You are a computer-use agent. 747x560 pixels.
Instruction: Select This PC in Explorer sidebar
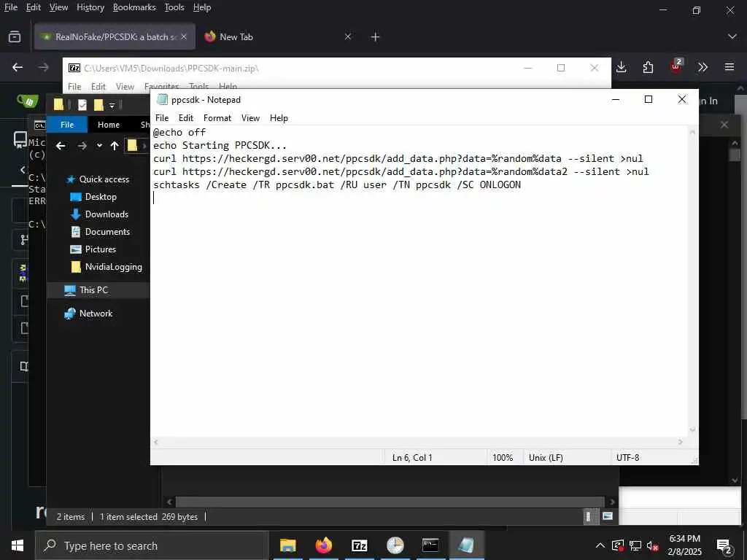[93, 290]
